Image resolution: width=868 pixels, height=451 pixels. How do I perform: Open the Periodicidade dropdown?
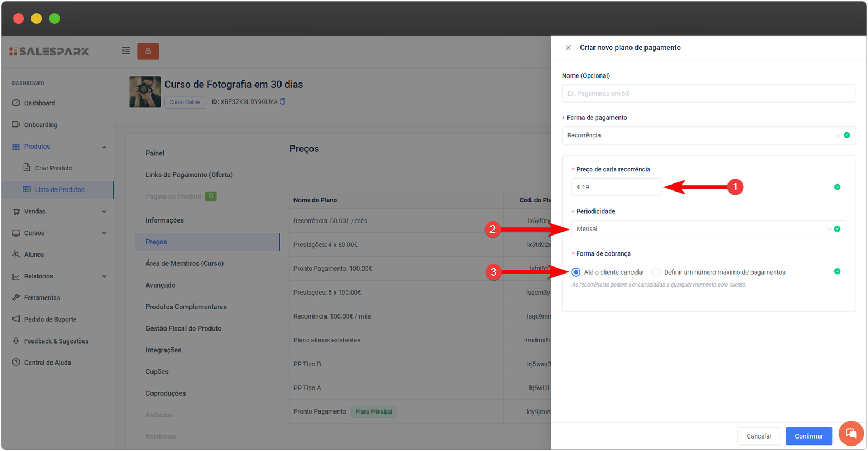pyautogui.click(x=708, y=229)
